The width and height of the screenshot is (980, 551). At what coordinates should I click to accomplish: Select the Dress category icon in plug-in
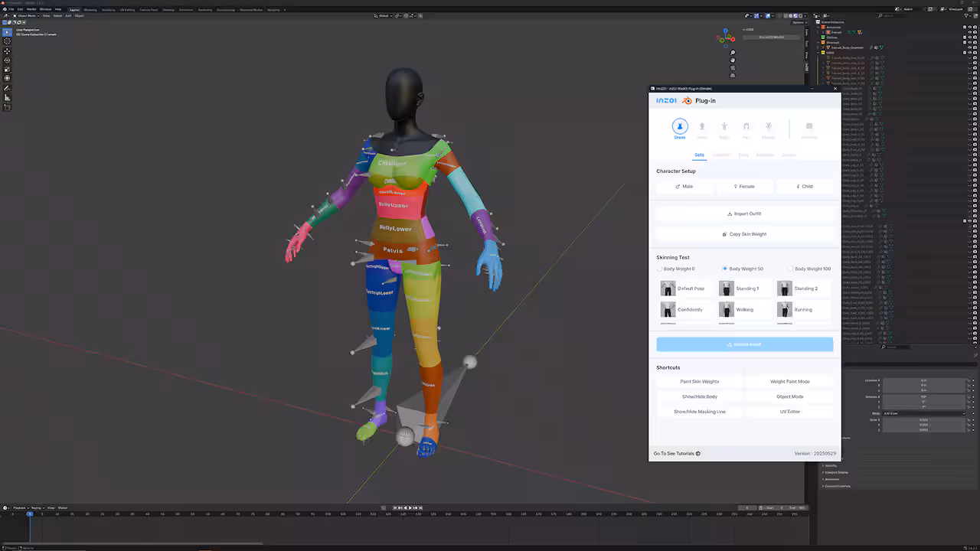[x=680, y=126]
